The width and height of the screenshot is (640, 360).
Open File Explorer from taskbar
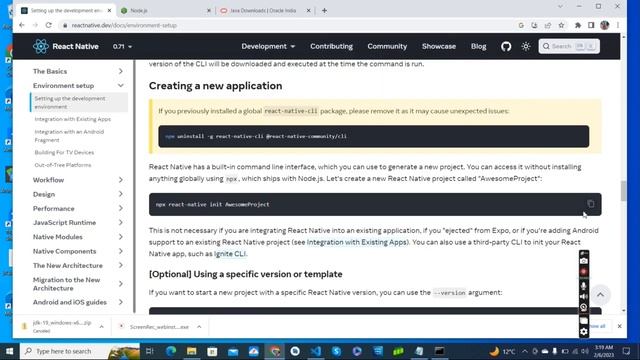(x=191, y=351)
